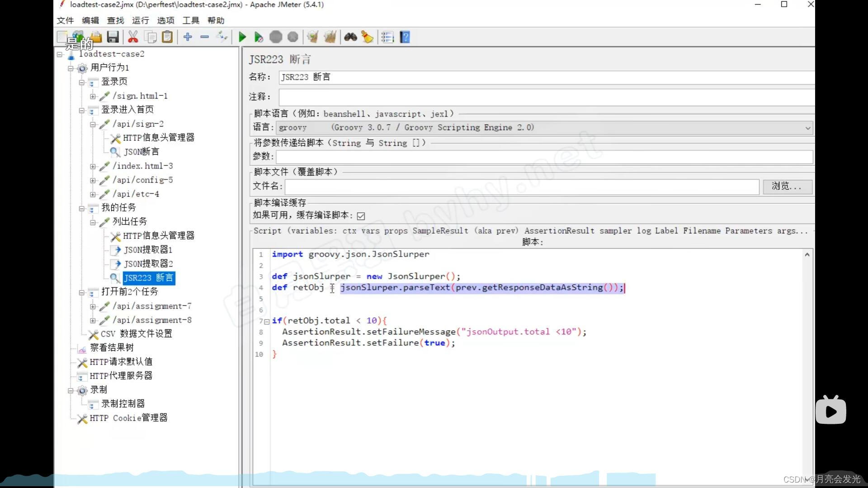
Task: Click the Shutdown test icon
Action: [293, 37]
